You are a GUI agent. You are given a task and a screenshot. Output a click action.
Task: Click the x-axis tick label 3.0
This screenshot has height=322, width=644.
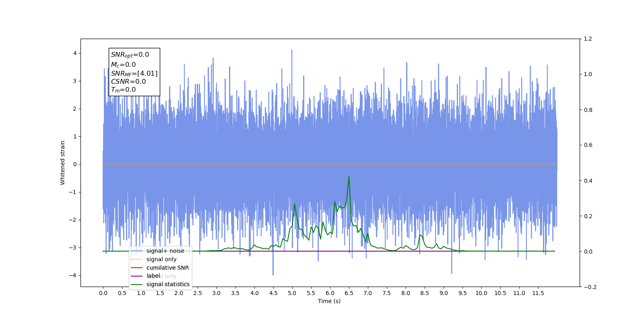click(x=217, y=293)
